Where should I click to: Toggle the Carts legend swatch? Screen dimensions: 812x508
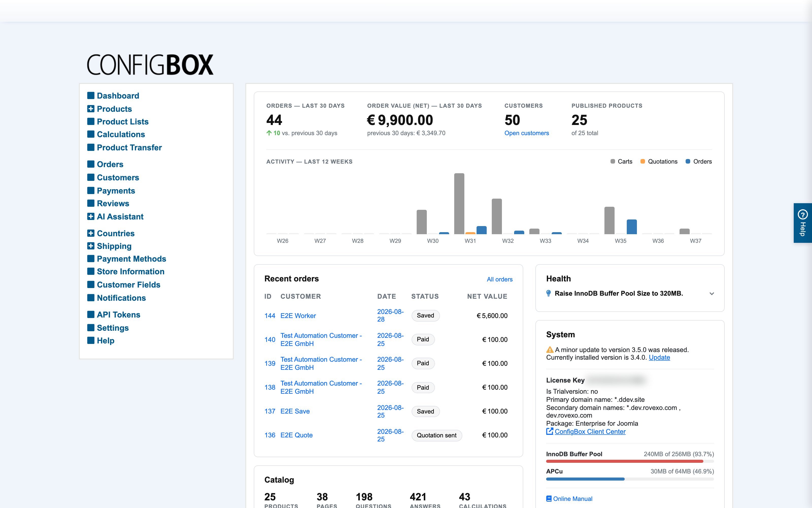[x=613, y=161]
